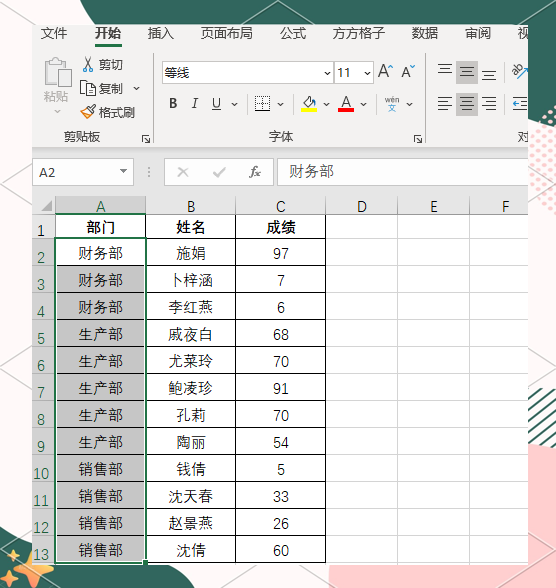Apply cell borders icon
The image size is (556, 588).
tap(262, 104)
